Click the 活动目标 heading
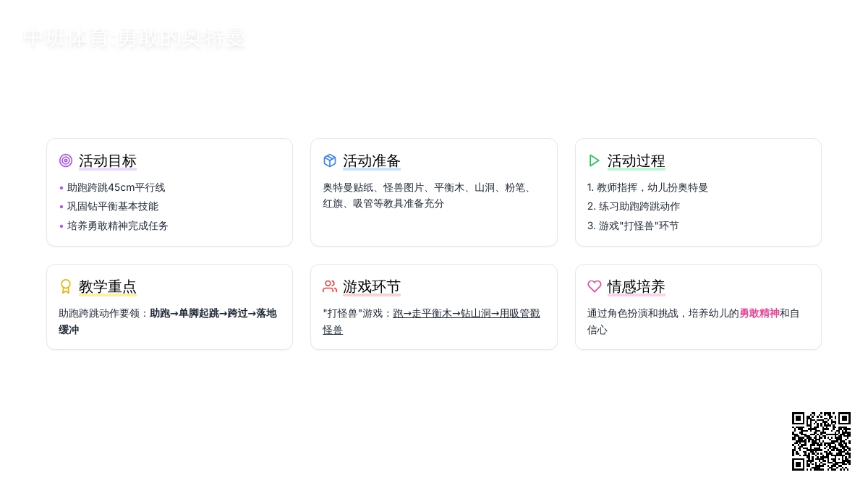 [108, 160]
